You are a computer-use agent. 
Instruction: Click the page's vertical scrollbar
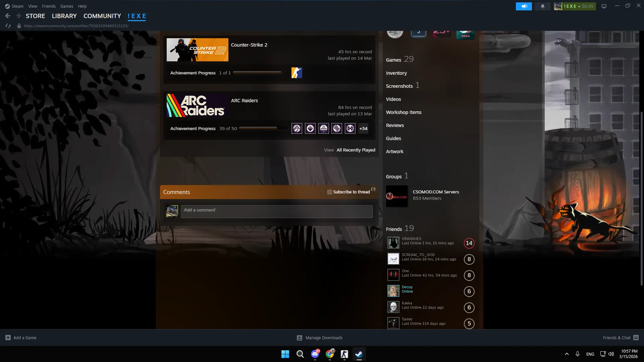coord(642,198)
